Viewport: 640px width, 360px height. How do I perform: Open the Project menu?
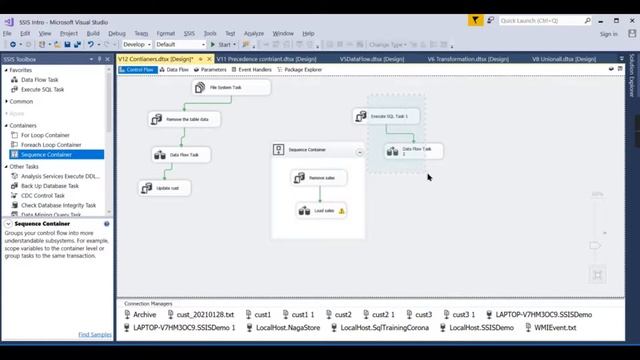pos(69,33)
